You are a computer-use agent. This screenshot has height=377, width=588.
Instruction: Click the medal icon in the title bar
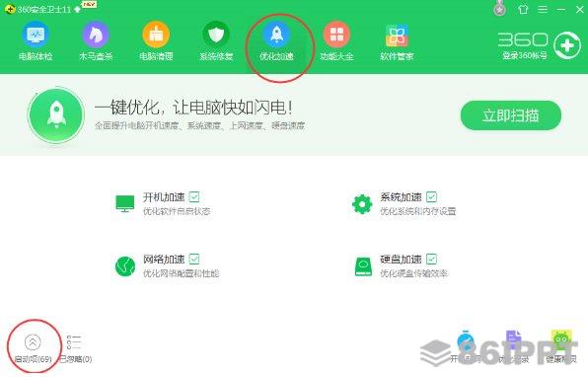point(499,8)
